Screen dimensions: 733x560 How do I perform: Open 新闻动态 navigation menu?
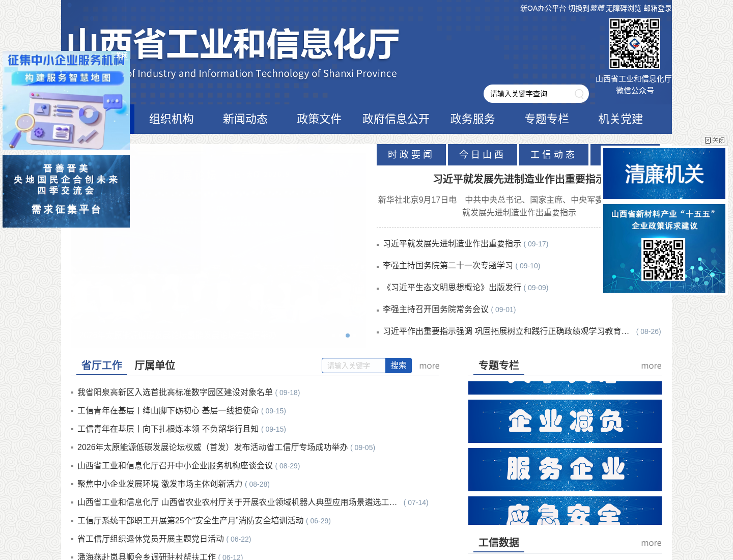pyautogui.click(x=245, y=119)
